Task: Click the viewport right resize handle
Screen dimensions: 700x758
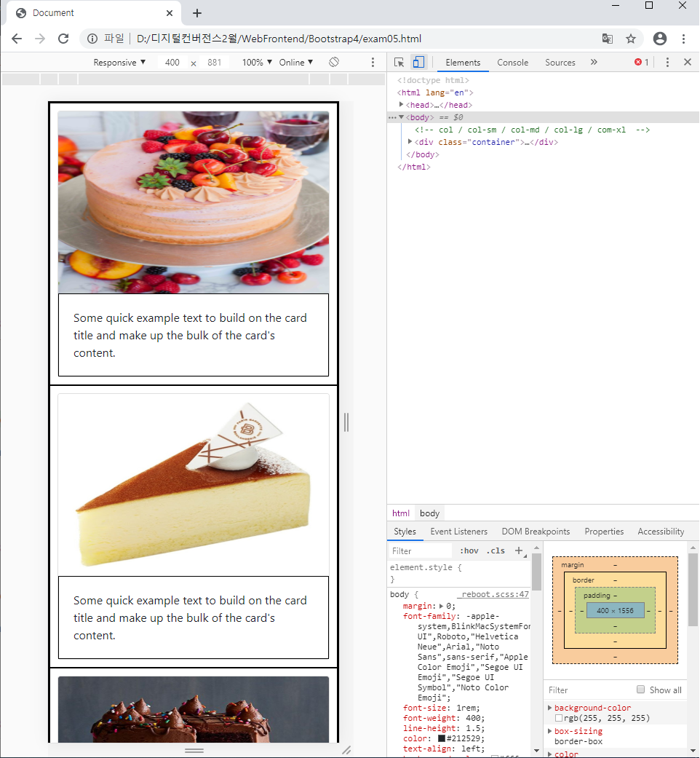Action: [346, 422]
